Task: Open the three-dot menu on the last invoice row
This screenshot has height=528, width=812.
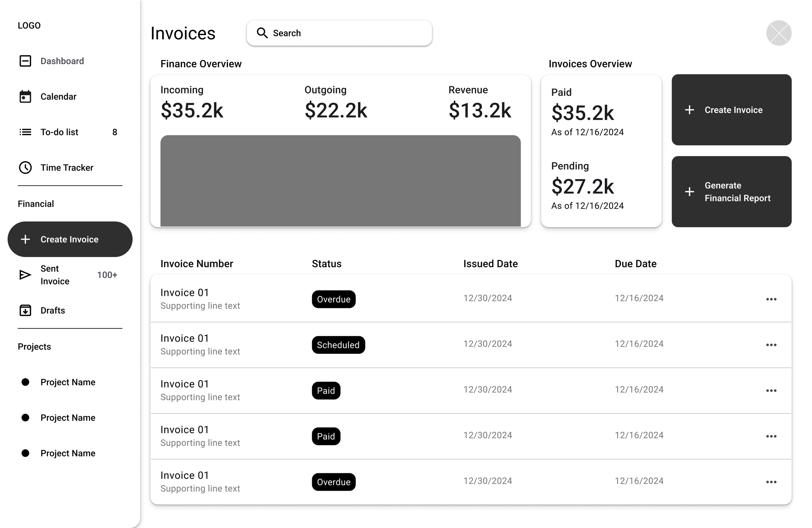Action: coord(771,482)
